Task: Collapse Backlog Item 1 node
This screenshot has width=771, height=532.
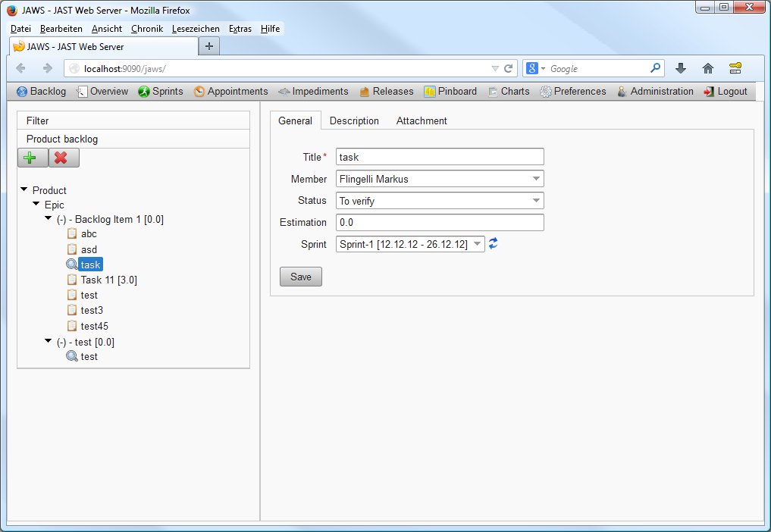Action: pyautogui.click(x=48, y=218)
